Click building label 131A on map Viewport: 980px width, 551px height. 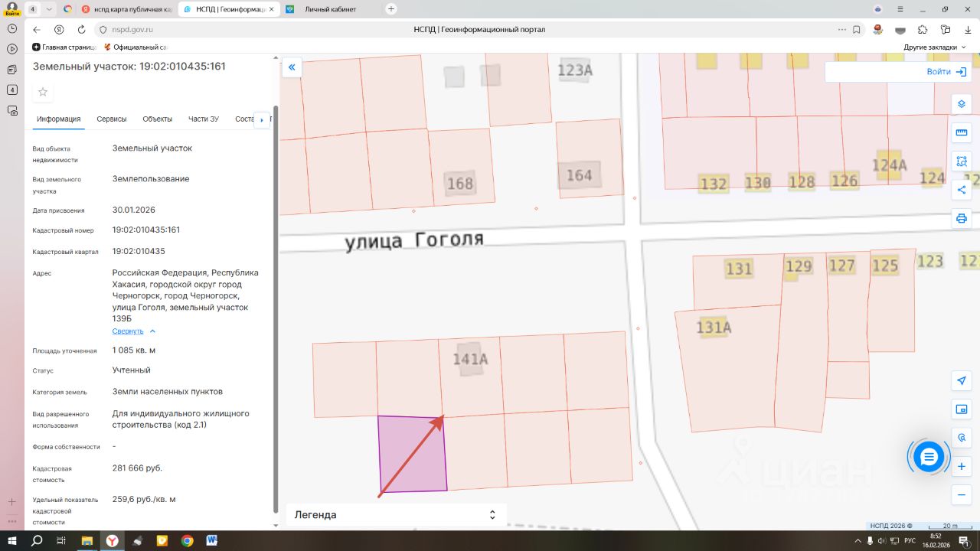coord(714,328)
